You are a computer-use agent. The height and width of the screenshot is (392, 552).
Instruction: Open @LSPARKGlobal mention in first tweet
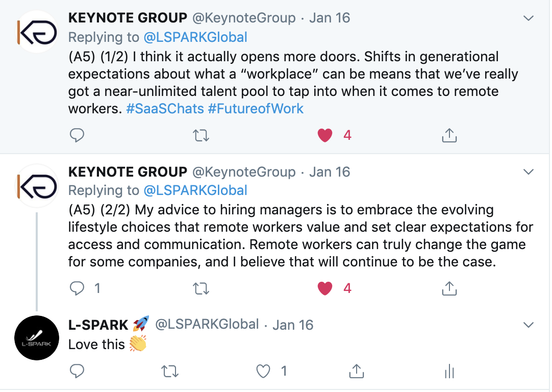(195, 37)
